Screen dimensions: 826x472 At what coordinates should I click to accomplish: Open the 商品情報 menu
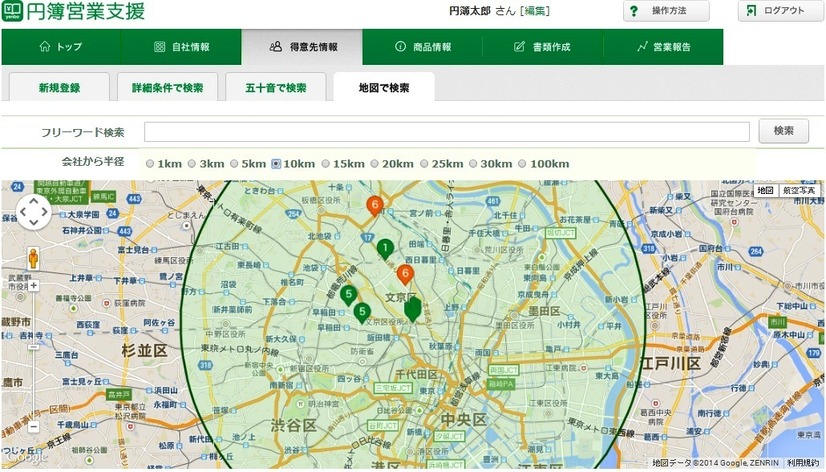(x=422, y=47)
